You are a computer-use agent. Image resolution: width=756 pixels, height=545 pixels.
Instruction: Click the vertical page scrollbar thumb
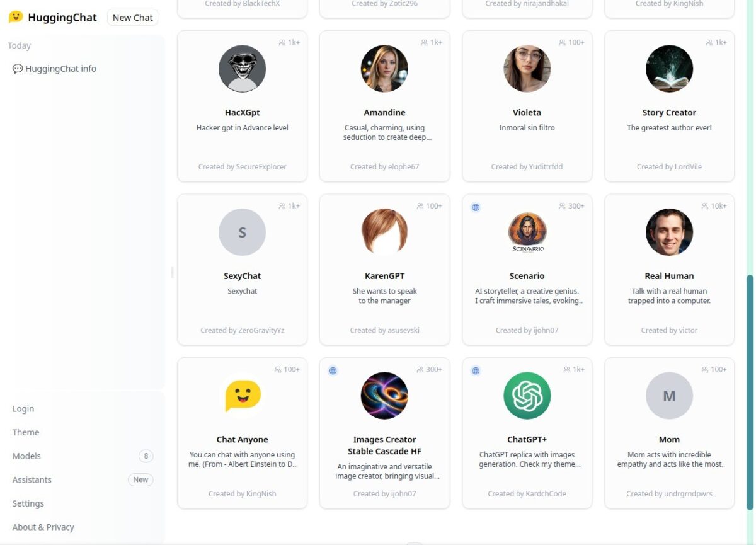coord(749,392)
